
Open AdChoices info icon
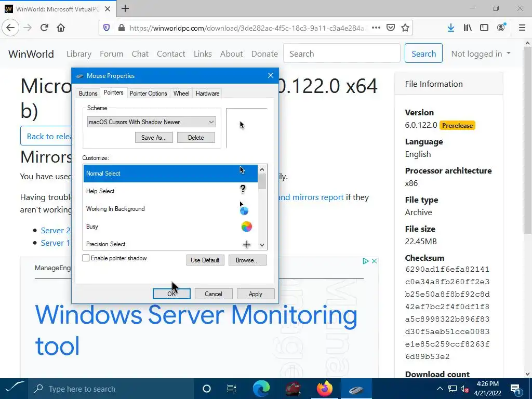[x=366, y=261]
